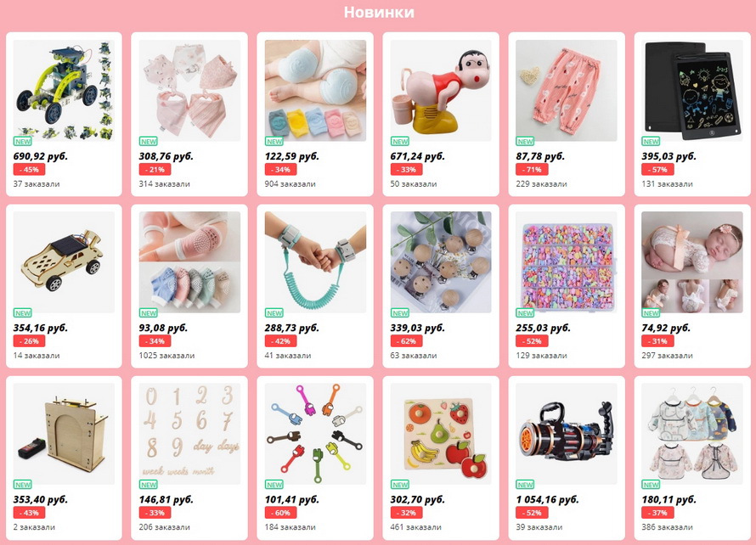Open the wooden number milestone cards image
The width and height of the screenshot is (756, 545).
pyautogui.click(x=190, y=434)
